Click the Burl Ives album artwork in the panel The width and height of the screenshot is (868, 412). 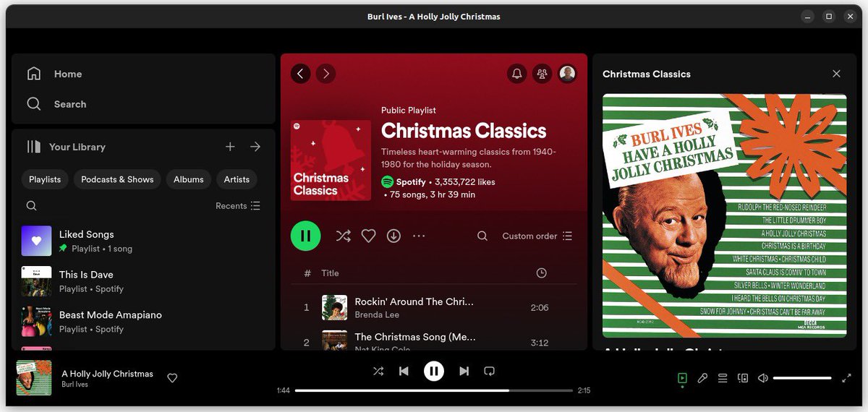(724, 215)
